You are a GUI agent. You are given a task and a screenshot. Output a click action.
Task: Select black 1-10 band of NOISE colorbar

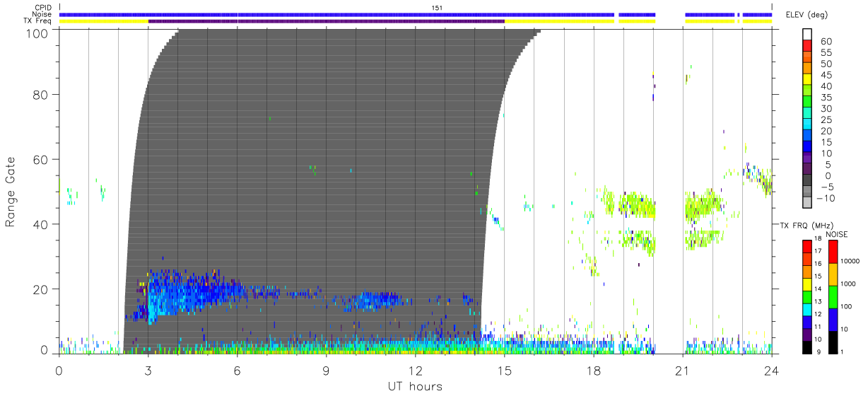click(x=832, y=341)
